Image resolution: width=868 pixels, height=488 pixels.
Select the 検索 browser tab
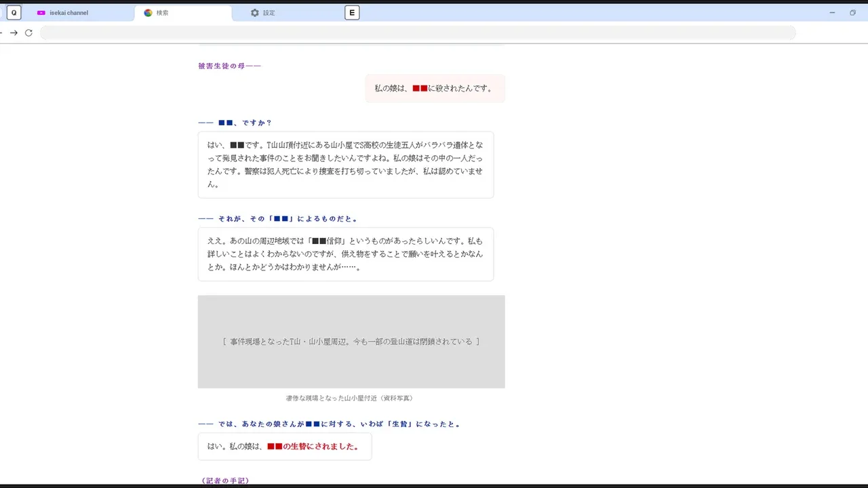pyautogui.click(x=183, y=13)
